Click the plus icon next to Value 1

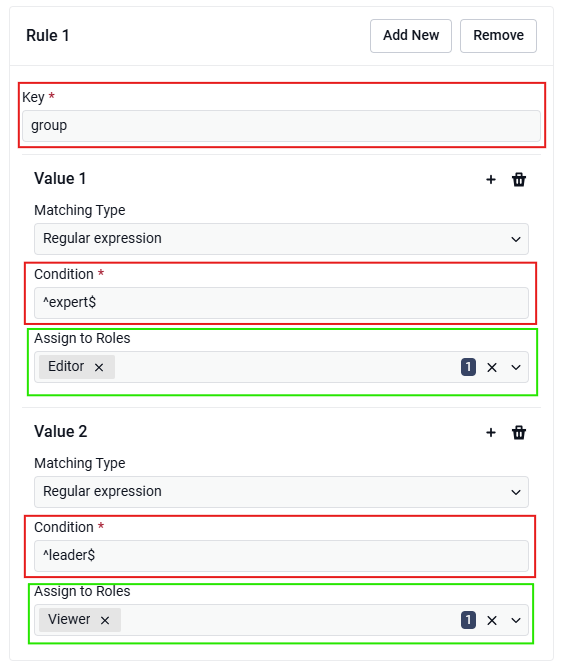[x=491, y=180]
